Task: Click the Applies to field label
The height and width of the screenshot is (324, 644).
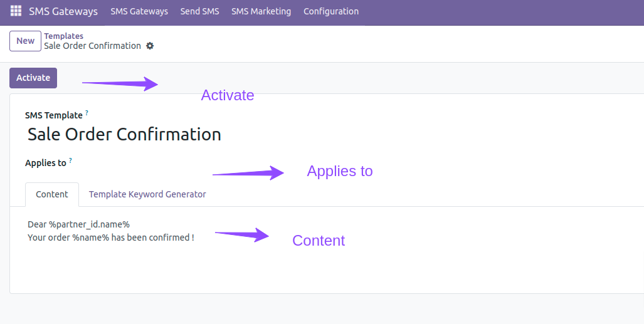Action: click(x=46, y=163)
